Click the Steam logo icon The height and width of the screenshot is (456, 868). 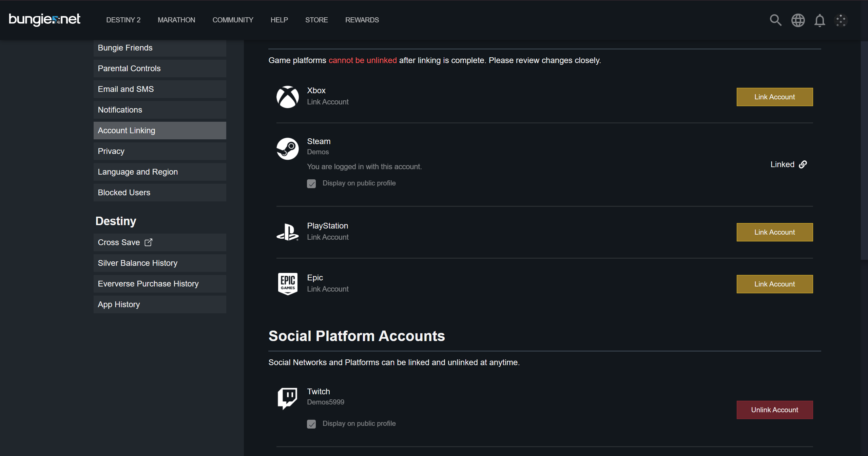287,148
